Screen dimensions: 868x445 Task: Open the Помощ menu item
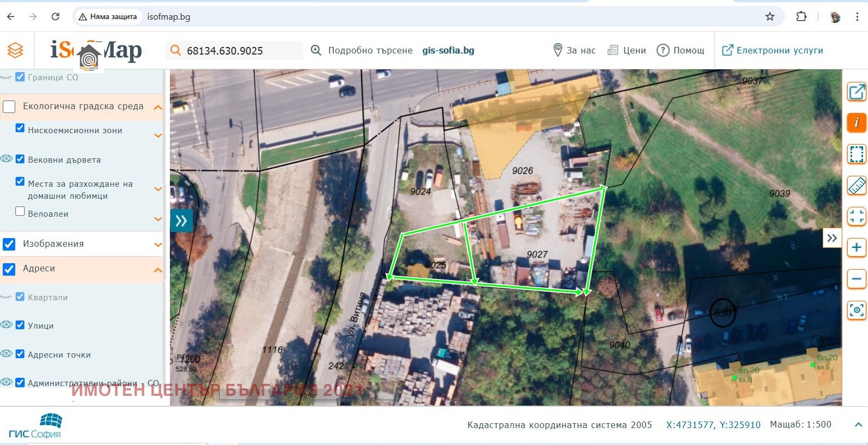(681, 50)
